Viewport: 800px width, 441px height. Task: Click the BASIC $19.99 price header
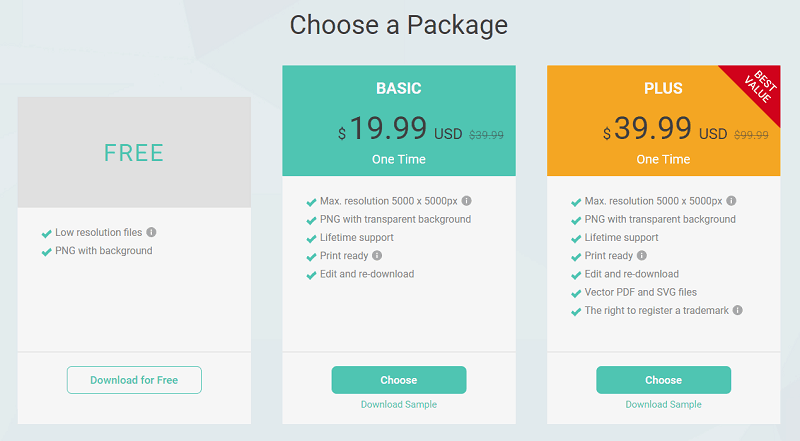click(399, 129)
